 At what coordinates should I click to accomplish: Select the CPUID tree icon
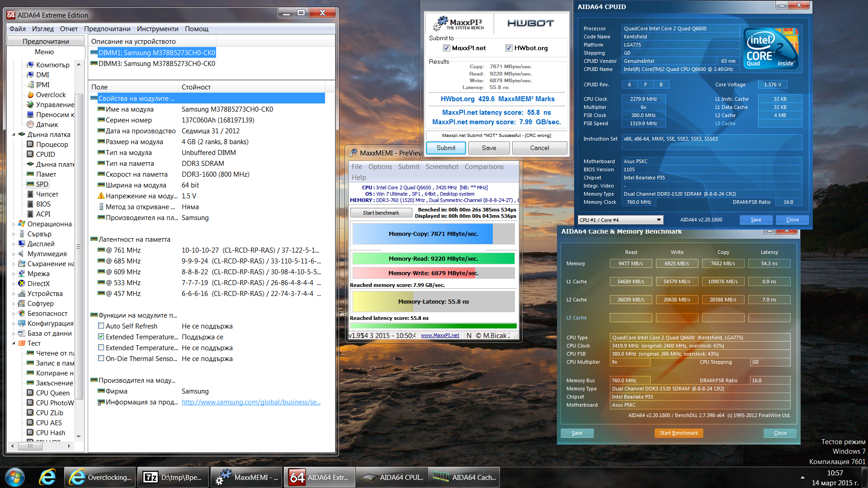[30, 155]
